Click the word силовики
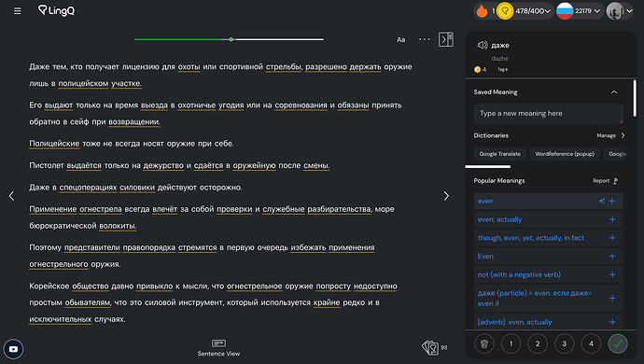The height and width of the screenshot is (364, 644). click(x=137, y=188)
